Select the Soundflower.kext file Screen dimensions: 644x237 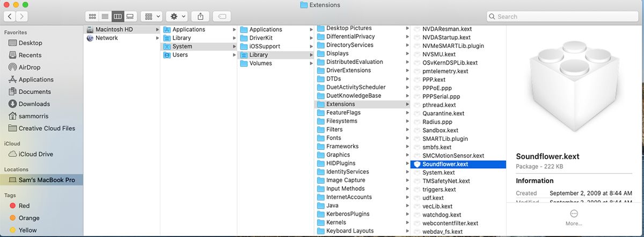459,164
